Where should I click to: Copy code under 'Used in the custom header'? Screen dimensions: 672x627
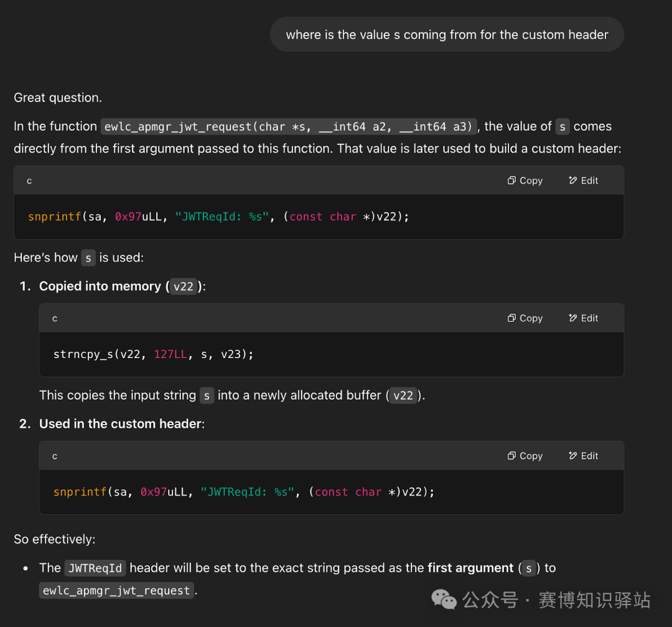pyautogui.click(x=525, y=456)
